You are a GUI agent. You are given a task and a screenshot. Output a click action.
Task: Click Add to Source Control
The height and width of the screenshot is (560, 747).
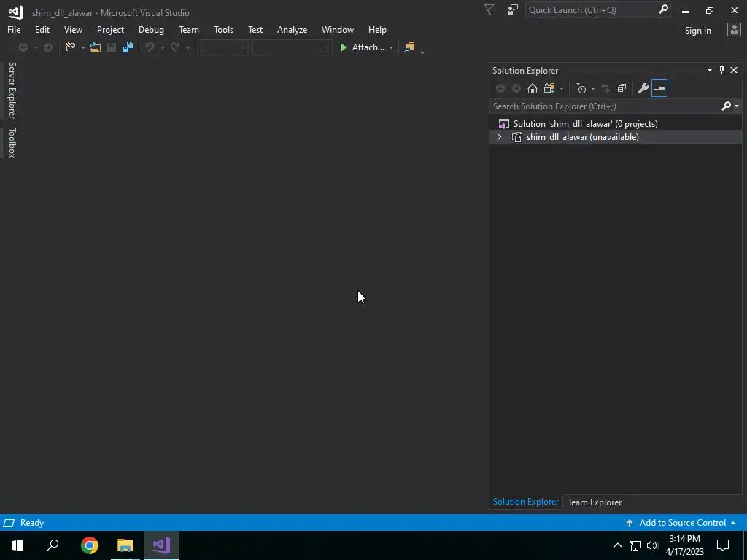(x=681, y=523)
